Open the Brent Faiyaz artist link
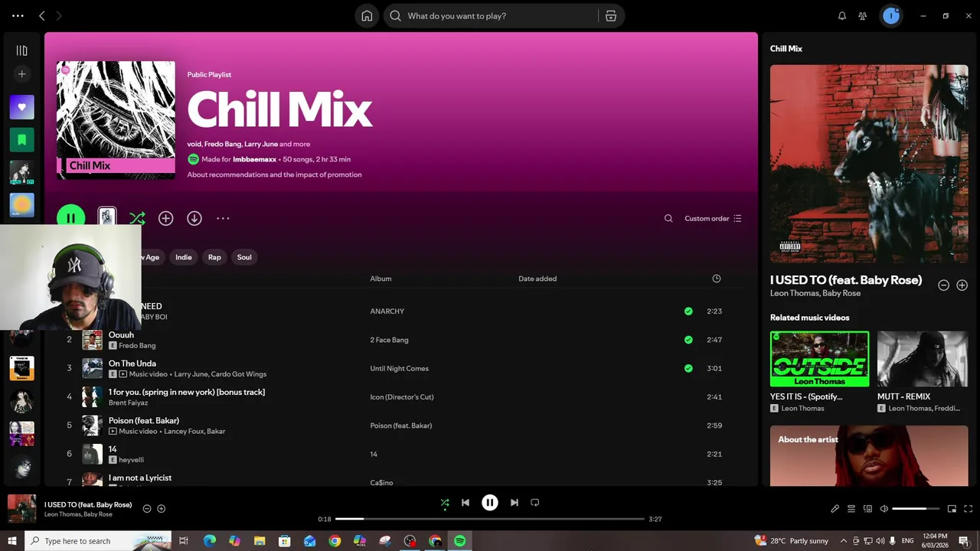The height and width of the screenshot is (551, 980). coord(129,403)
